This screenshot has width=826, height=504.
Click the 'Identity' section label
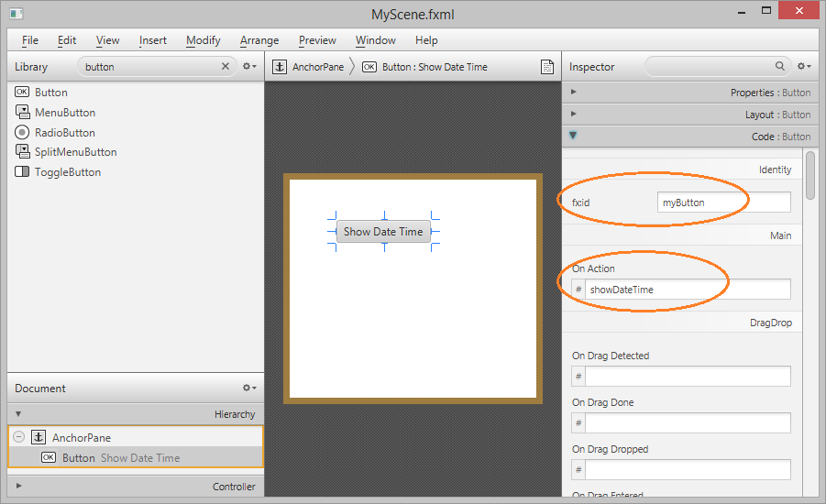coord(775,170)
